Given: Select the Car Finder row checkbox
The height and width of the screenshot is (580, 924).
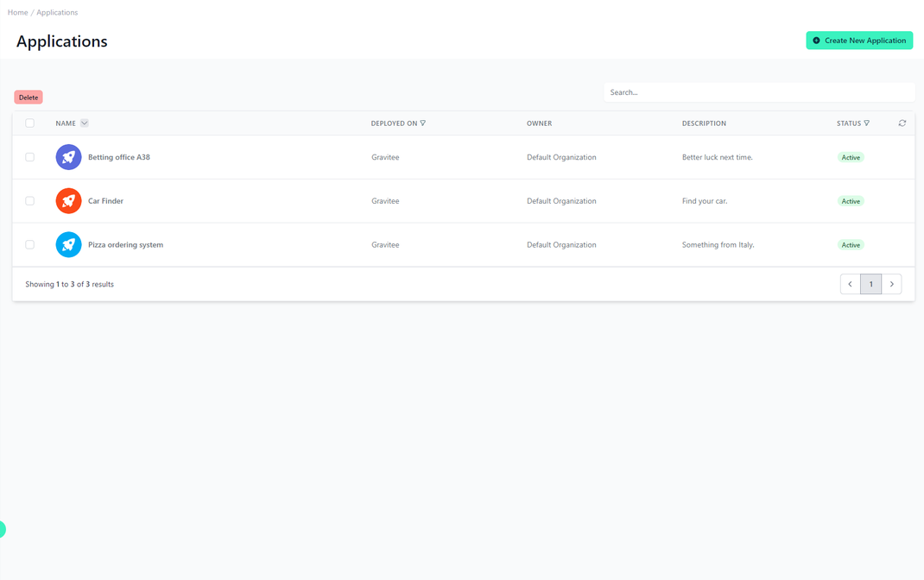Looking at the screenshot, I should pyautogui.click(x=29, y=200).
